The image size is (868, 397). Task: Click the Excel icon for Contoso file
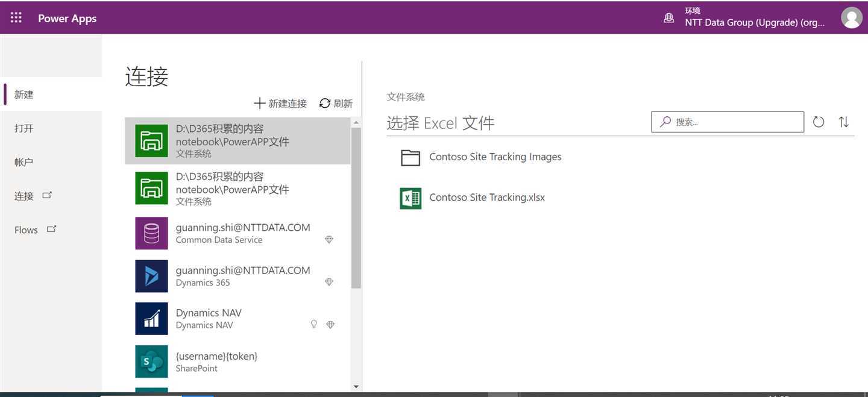point(410,198)
